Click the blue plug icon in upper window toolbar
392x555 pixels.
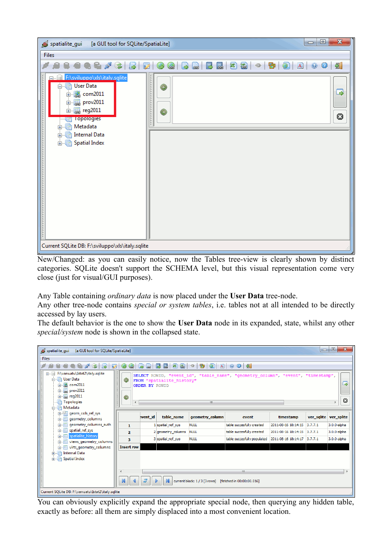coord(108,66)
